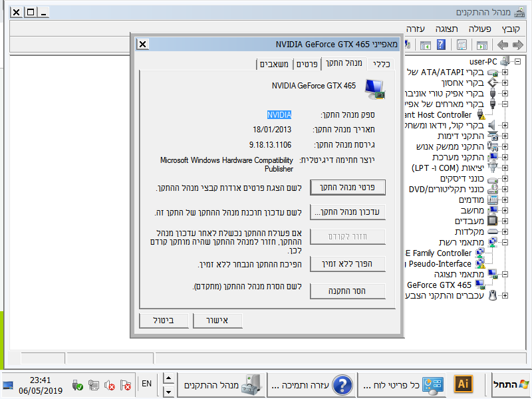The height and width of the screenshot is (399, 532).
Task: Click the driver date 18/01/2013 text
Action: [x=272, y=130]
